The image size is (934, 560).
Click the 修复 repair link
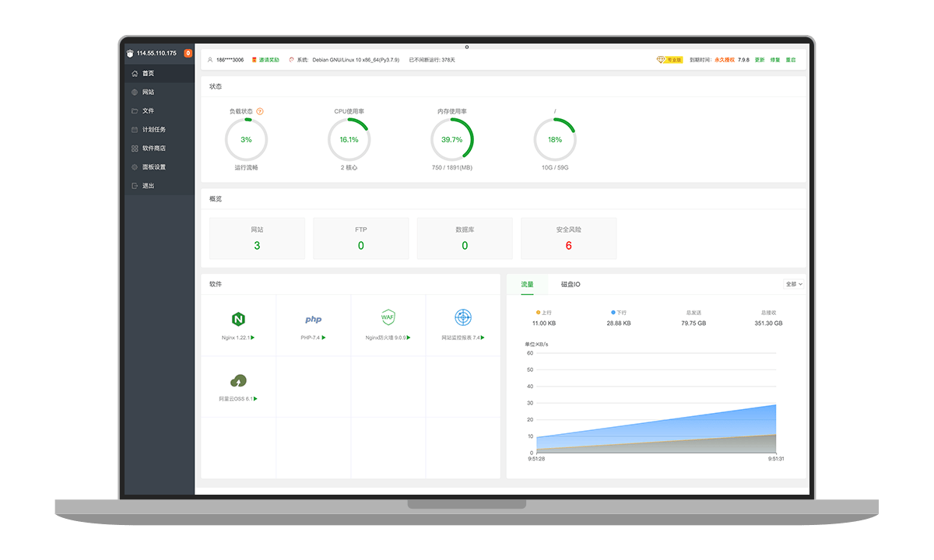[x=775, y=60]
